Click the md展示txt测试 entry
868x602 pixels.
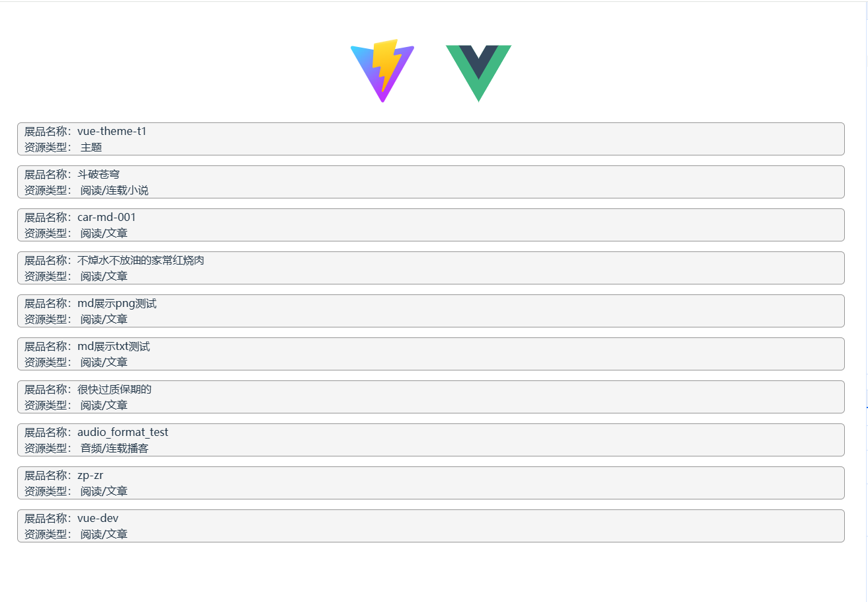point(431,354)
